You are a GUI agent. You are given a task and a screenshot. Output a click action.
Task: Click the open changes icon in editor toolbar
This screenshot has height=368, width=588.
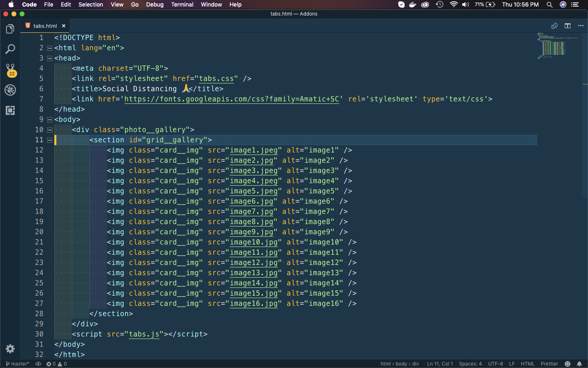[x=554, y=26]
